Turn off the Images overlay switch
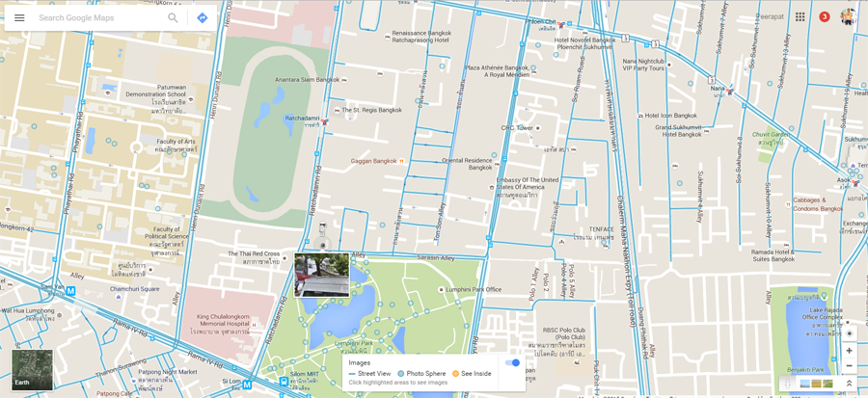The image size is (868, 398). 513,362
